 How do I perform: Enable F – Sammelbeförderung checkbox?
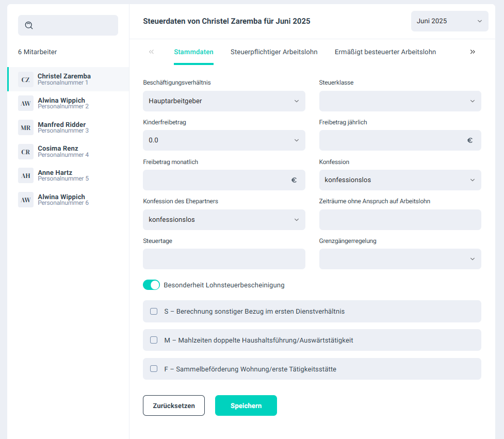[154, 369]
